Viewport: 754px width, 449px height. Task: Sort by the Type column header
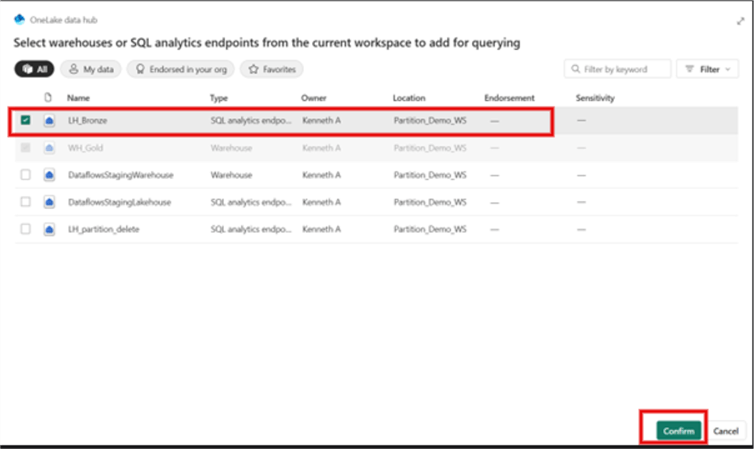point(219,98)
